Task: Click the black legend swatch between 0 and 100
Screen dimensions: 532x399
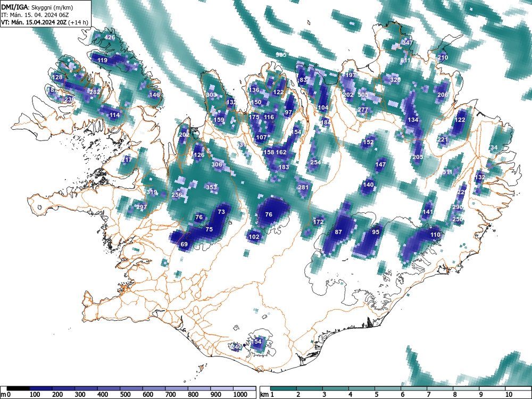Action: pyautogui.click(x=18, y=388)
